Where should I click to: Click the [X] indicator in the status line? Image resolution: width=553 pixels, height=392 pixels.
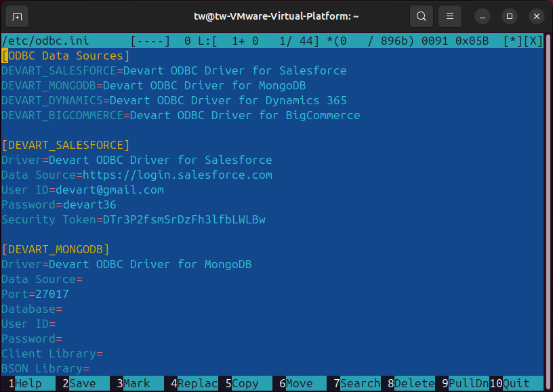coord(531,41)
